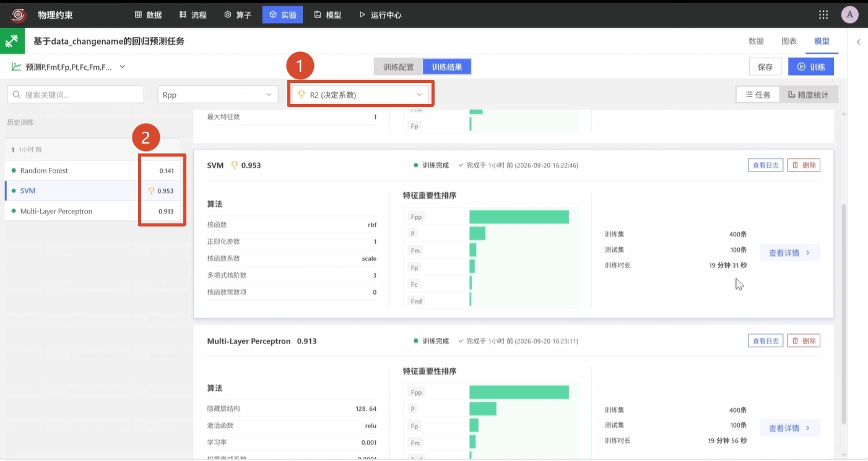
Task: Switch to 训练结果 view
Action: [x=447, y=67]
